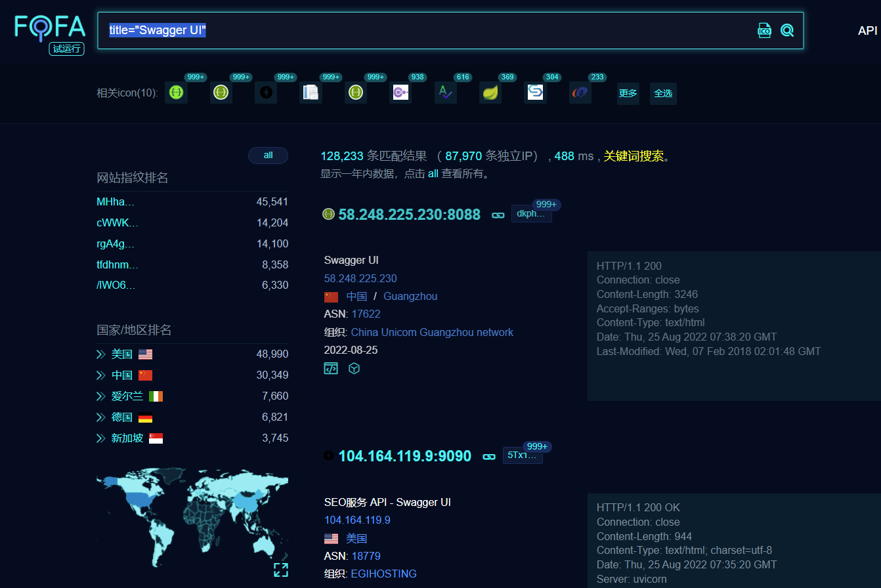Click the 'Swagger UI' result title
Image resolution: width=881 pixels, height=588 pixels.
tap(351, 260)
